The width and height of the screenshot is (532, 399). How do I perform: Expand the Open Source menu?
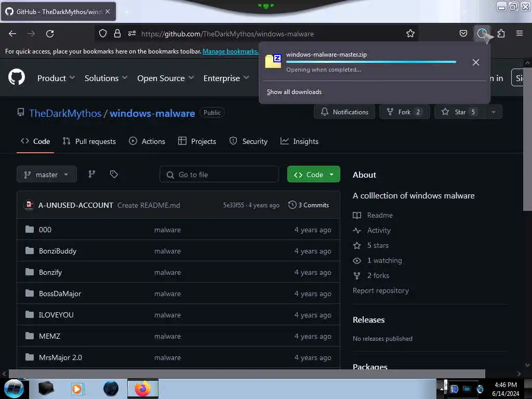tap(166, 78)
